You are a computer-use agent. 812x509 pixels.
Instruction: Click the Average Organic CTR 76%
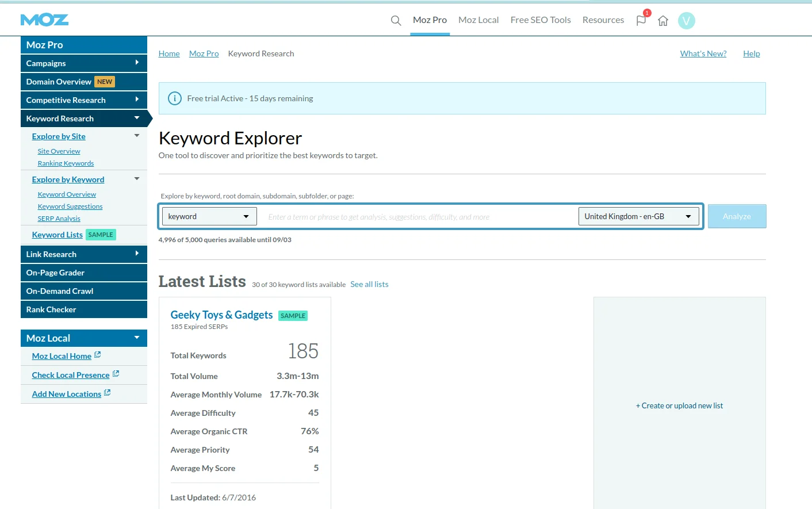point(309,431)
